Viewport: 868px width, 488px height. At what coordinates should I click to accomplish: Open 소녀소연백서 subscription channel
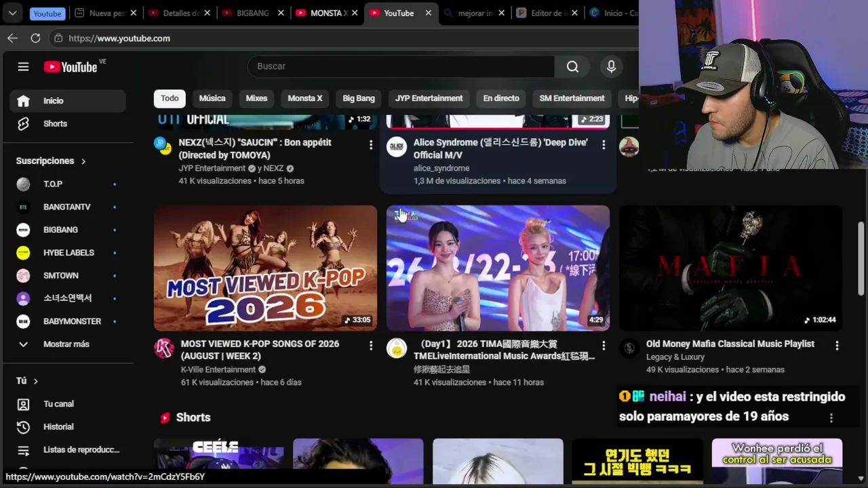pyautogui.click(x=68, y=298)
